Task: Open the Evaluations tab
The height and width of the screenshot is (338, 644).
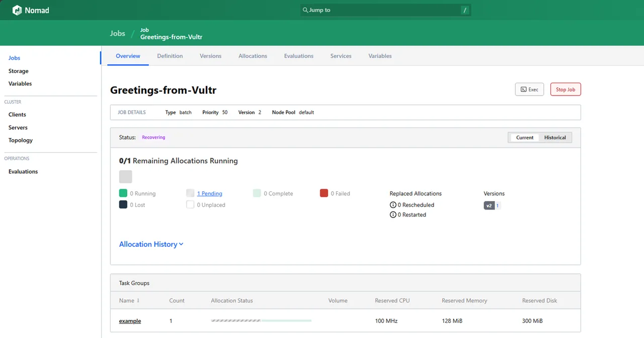Action: [299, 56]
